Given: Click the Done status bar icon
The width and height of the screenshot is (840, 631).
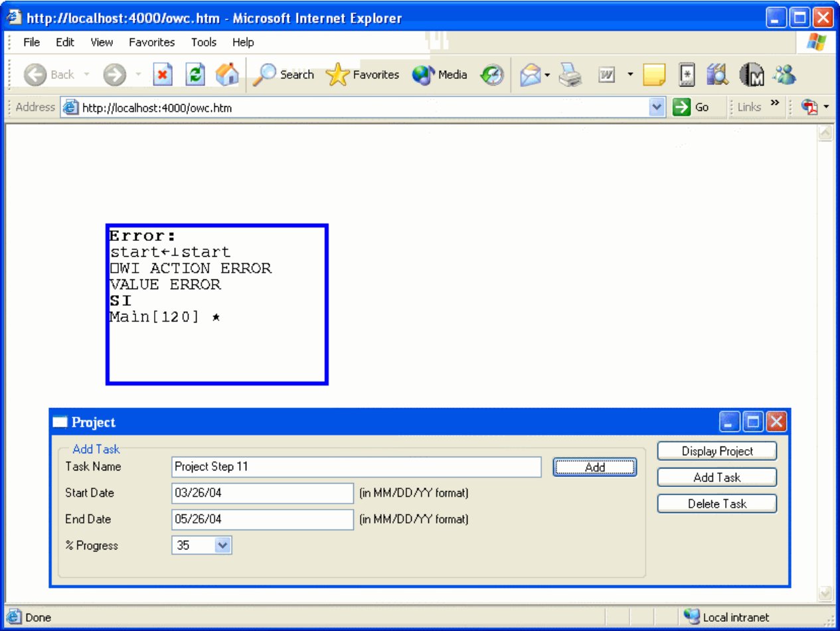Looking at the screenshot, I should tap(15, 617).
